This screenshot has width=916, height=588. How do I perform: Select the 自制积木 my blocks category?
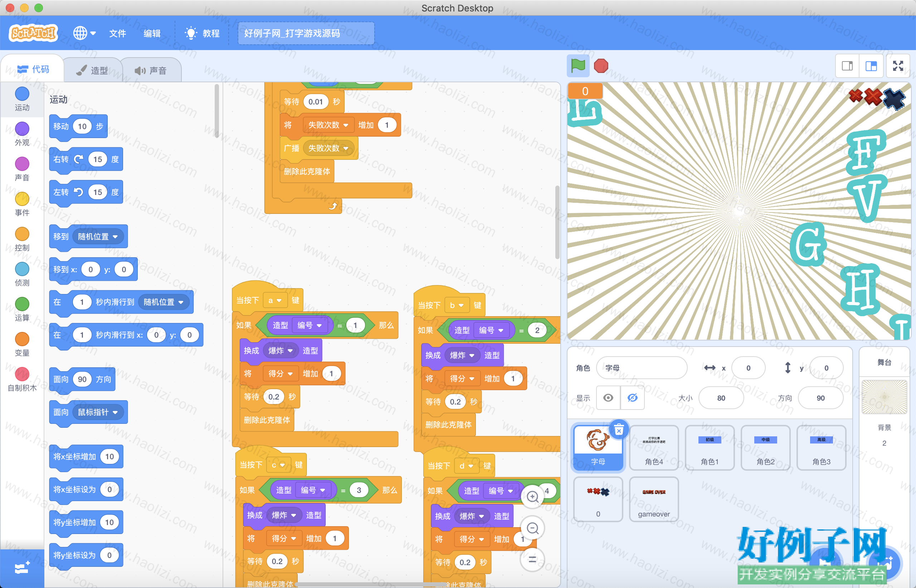[22, 380]
